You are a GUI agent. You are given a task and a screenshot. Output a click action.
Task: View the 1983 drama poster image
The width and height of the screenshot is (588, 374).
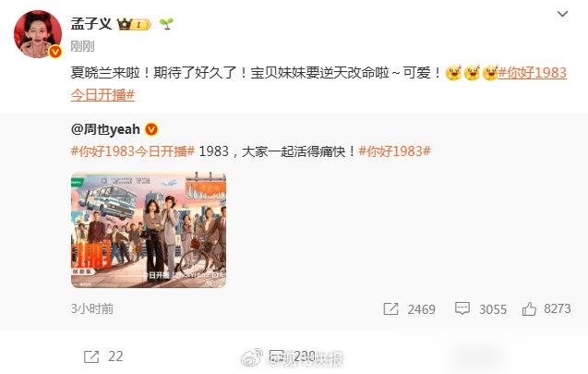(149, 230)
